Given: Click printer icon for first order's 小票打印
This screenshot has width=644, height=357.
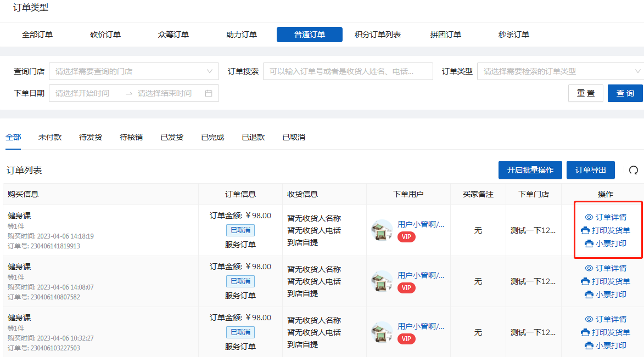Looking at the screenshot, I should (x=589, y=243).
